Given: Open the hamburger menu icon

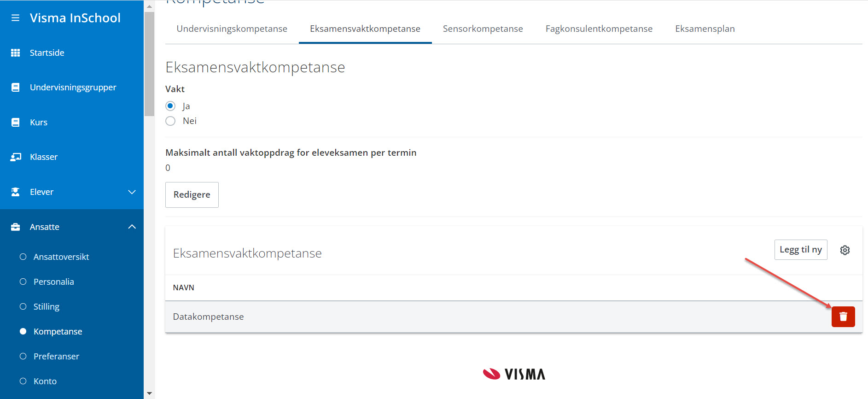Looking at the screenshot, I should pyautogui.click(x=15, y=18).
